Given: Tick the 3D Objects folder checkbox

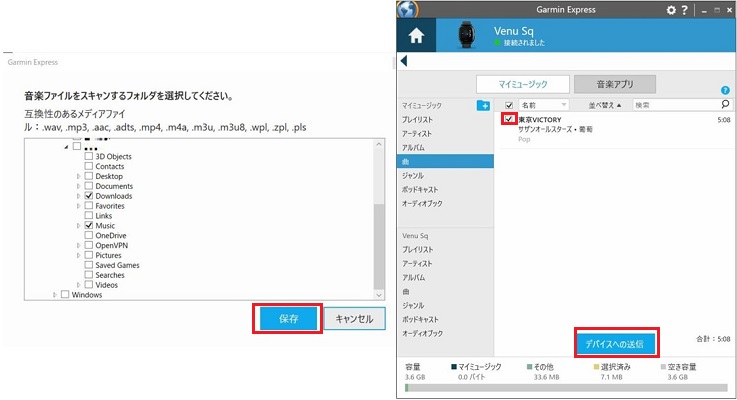Looking at the screenshot, I should coord(88,156).
